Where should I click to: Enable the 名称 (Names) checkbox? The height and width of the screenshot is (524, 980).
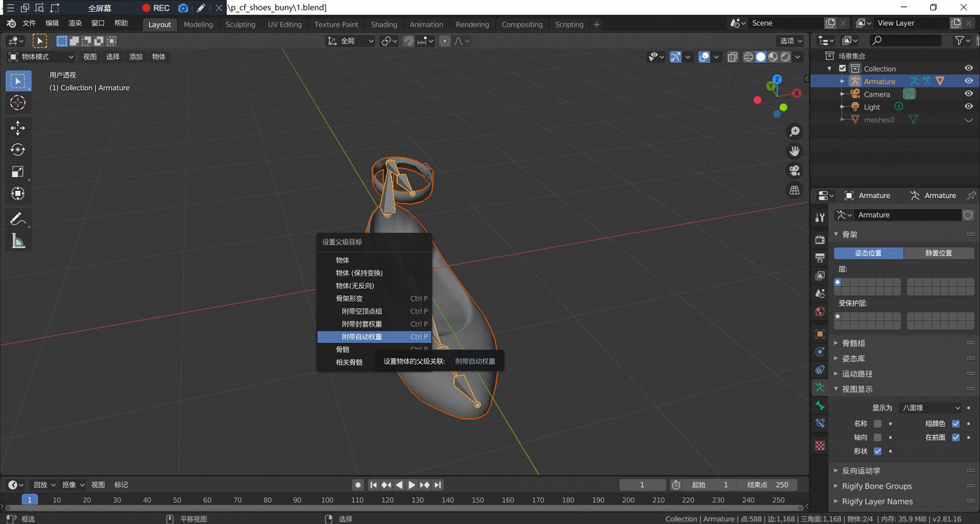[x=877, y=423]
